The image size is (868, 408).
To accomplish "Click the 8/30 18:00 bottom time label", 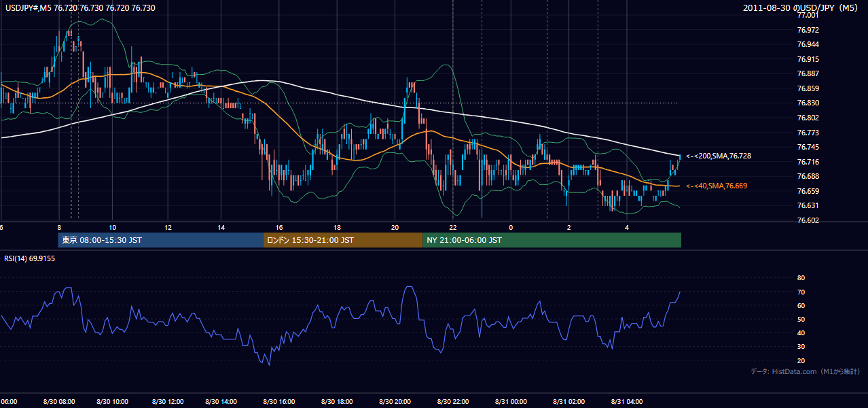I will 337,402.
